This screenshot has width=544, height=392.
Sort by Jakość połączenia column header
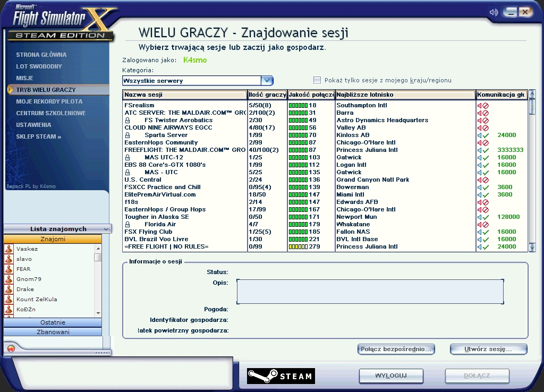(311, 95)
